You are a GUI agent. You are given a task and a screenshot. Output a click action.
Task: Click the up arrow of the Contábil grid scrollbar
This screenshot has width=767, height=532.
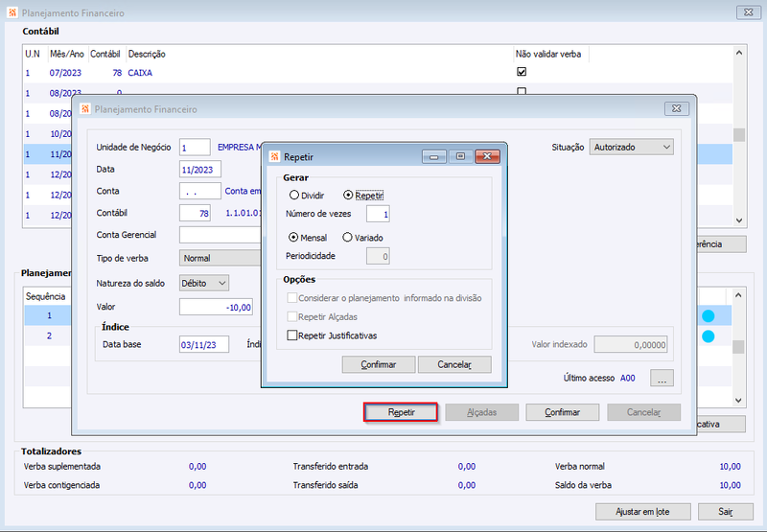(738, 53)
